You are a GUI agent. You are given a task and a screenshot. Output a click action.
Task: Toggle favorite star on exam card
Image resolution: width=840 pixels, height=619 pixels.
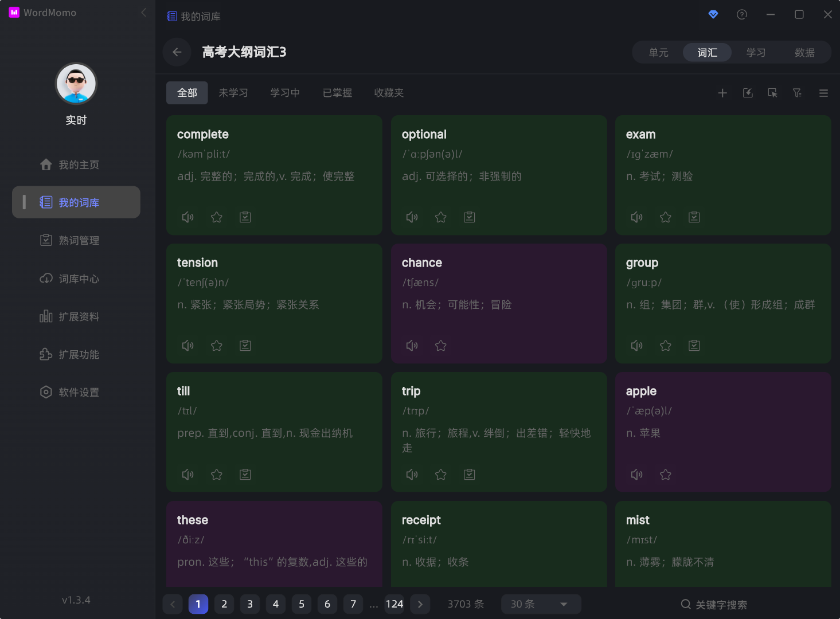pyautogui.click(x=665, y=217)
